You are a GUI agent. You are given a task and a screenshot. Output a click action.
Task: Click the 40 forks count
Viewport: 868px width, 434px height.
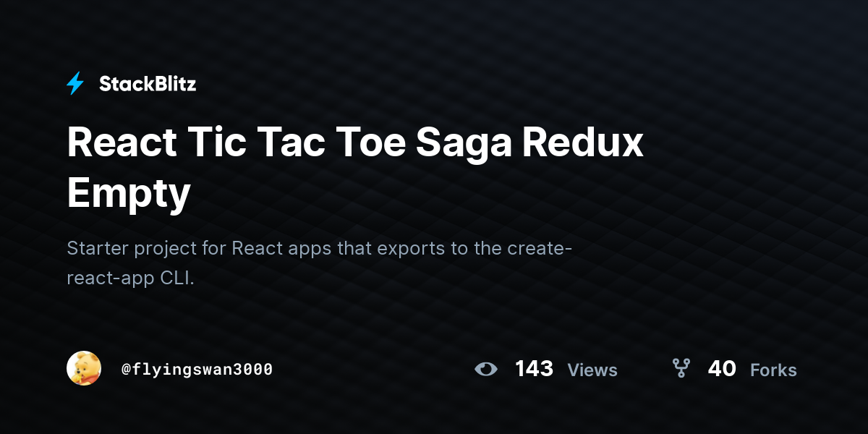(x=722, y=369)
